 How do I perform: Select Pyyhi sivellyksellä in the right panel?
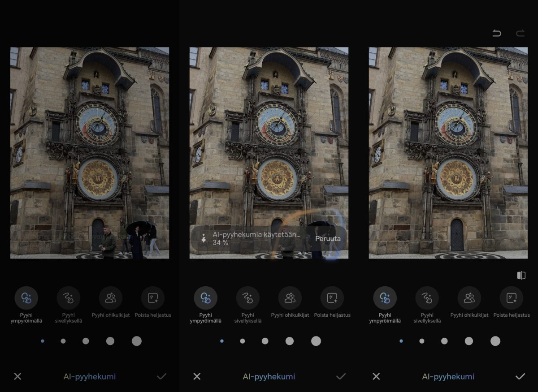click(427, 298)
